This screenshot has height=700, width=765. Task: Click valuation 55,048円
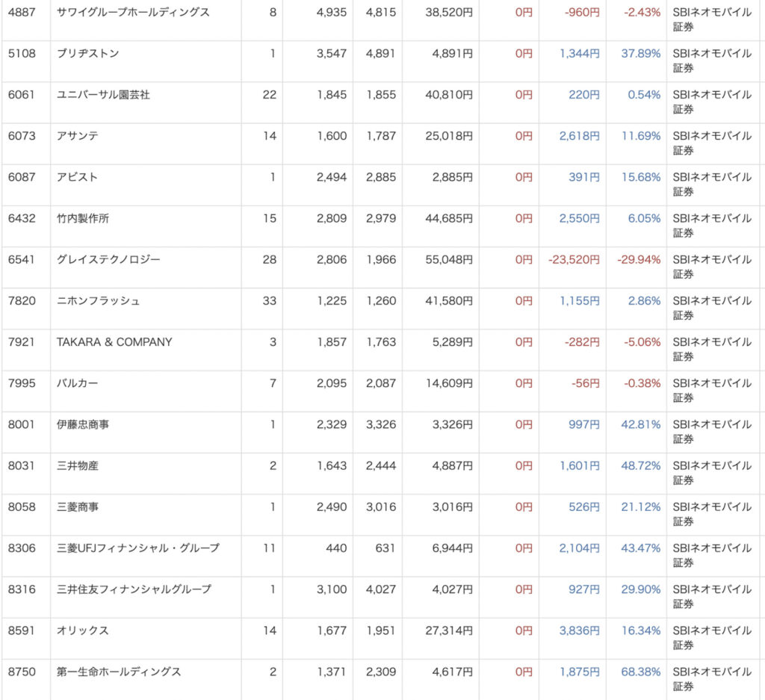pyautogui.click(x=449, y=259)
